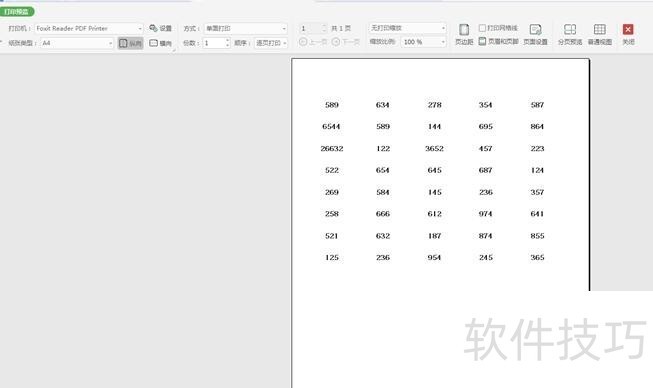
Task: Click the value 687 in the preview
Action: tap(486, 170)
